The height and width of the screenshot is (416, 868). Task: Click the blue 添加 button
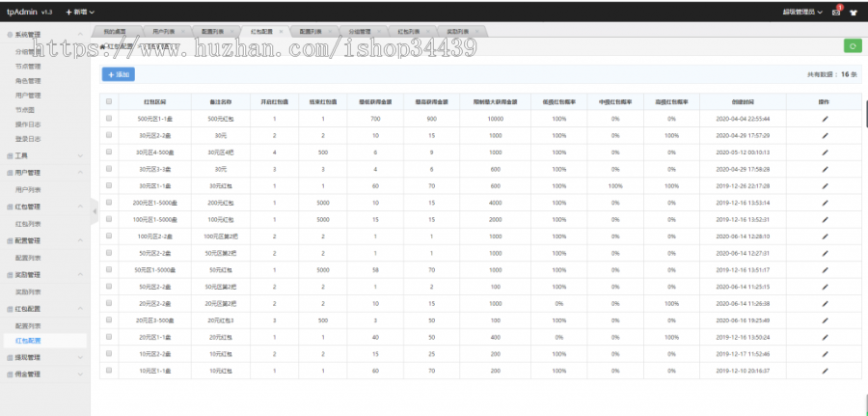coord(119,73)
